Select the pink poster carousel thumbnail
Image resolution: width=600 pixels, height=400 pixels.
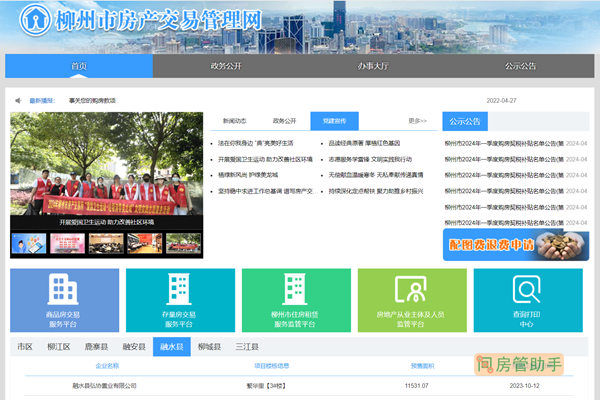pos(67,243)
